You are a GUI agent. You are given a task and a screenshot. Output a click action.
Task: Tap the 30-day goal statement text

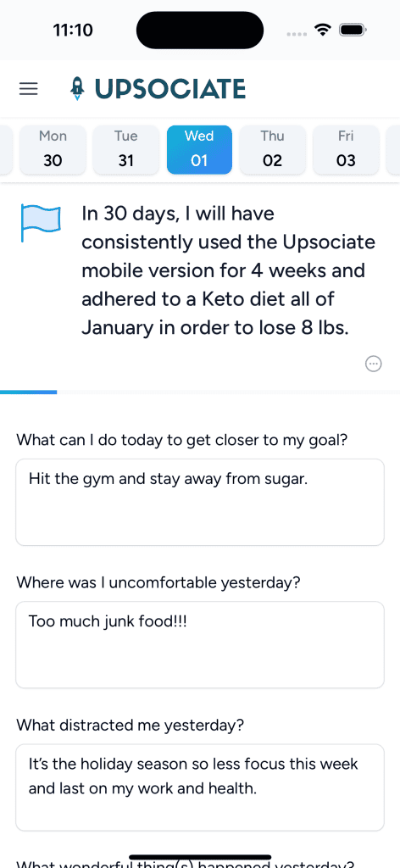(228, 270)
